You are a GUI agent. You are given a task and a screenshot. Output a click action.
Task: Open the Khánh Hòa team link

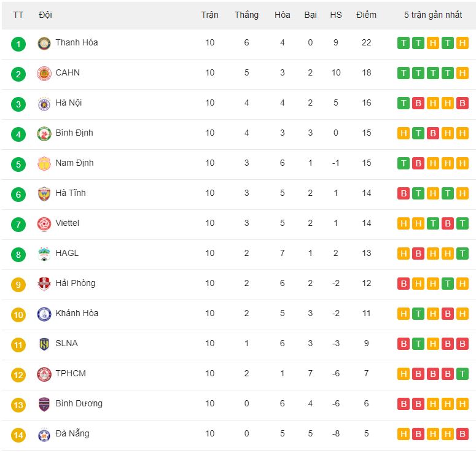coord(77,313)
